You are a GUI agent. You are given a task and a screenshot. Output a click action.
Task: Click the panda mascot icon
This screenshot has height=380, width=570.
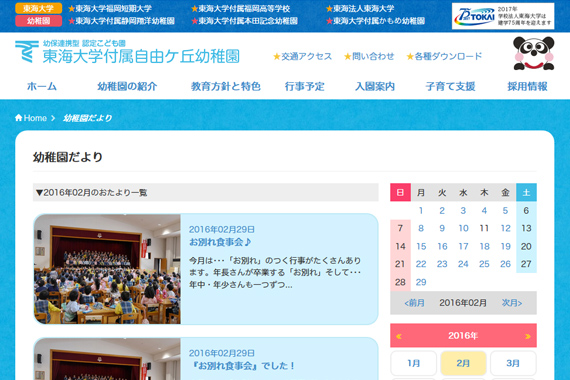tap(533, 53)
